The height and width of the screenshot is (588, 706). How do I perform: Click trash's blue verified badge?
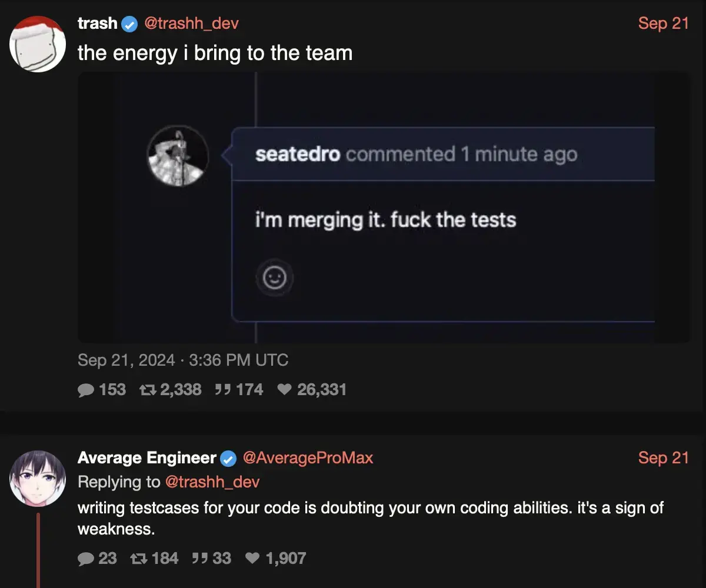click(129, 24)
